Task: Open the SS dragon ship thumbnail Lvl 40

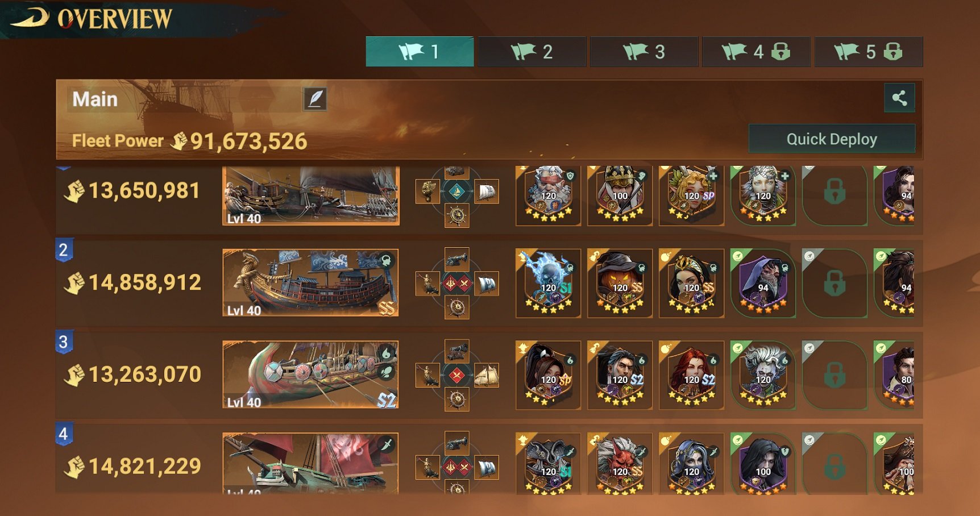Action: click(310, 283)
